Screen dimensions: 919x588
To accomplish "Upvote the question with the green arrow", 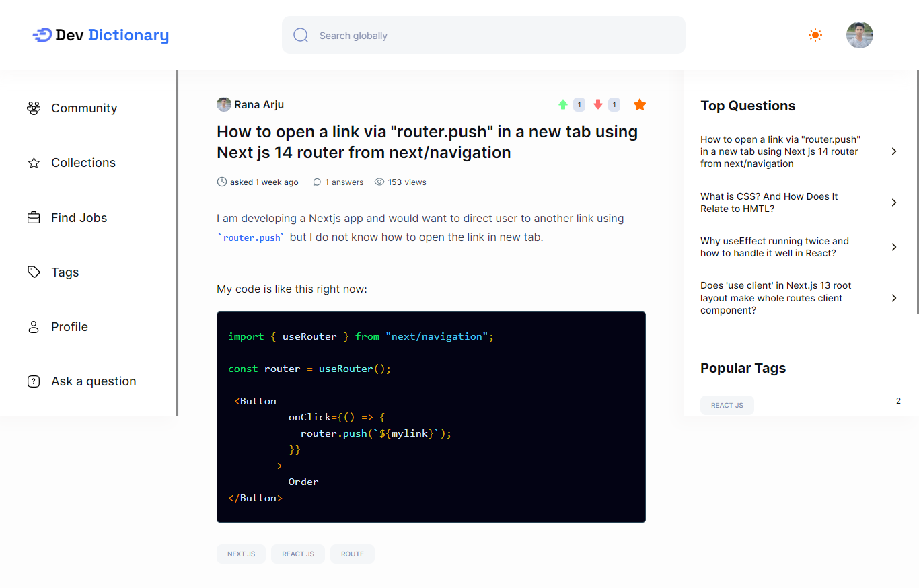I will [x=563, y=104].
